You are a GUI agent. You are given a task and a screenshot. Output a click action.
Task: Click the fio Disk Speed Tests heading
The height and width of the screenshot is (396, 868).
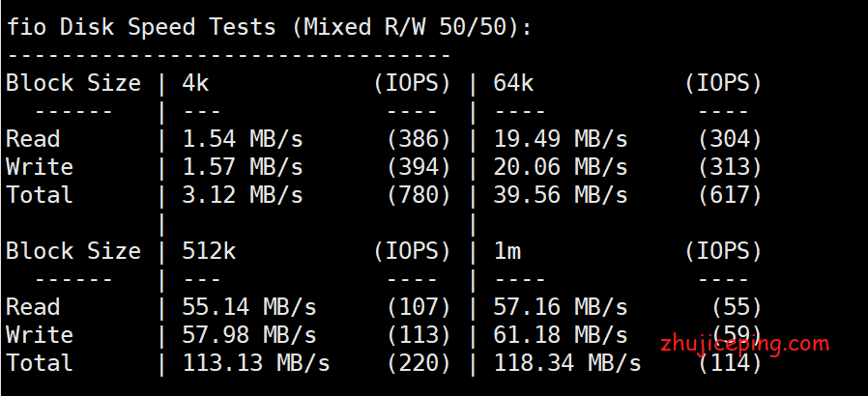(x=269, y=27)
